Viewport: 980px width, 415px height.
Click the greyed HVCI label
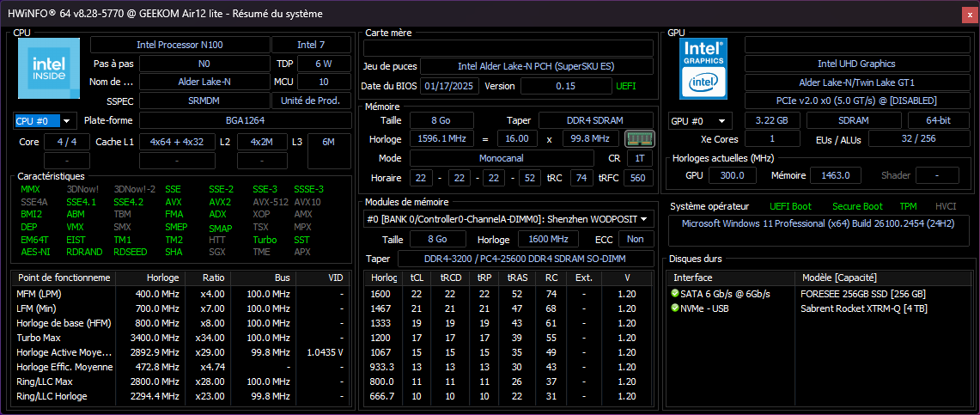tap(946, 206)
